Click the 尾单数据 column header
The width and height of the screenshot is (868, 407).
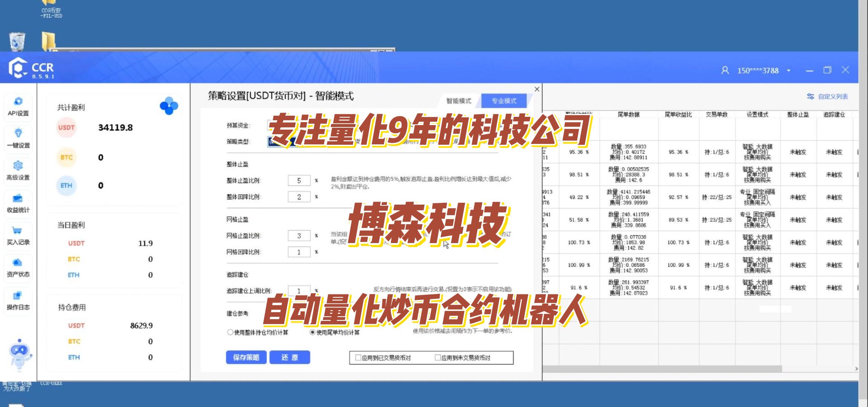point(628,114)
